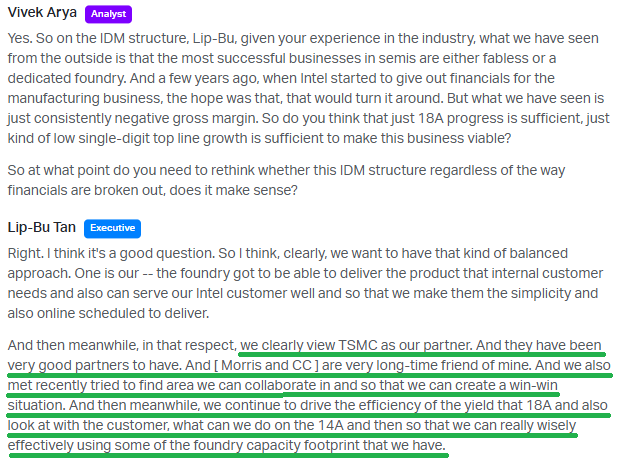This screenshot has width=621, height=461.
Task: Click the purple Analyst badge
Action: coord(108,14)
